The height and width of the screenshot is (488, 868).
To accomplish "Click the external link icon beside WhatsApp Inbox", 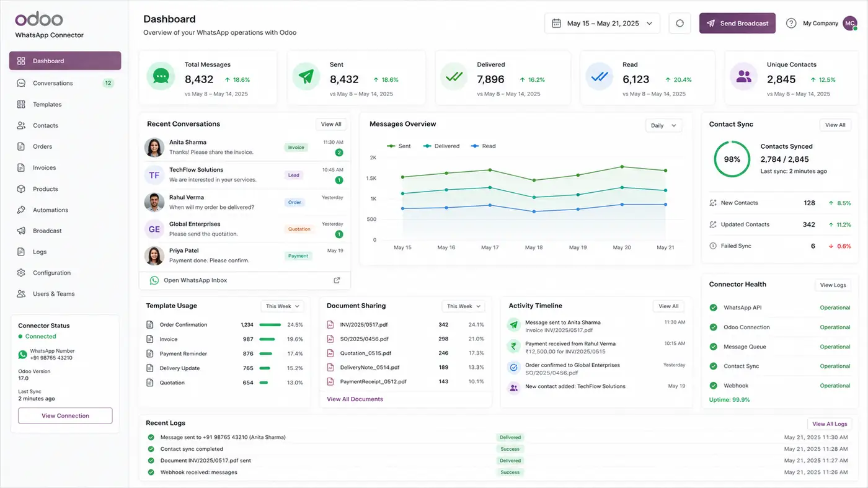I will (337, 280).
